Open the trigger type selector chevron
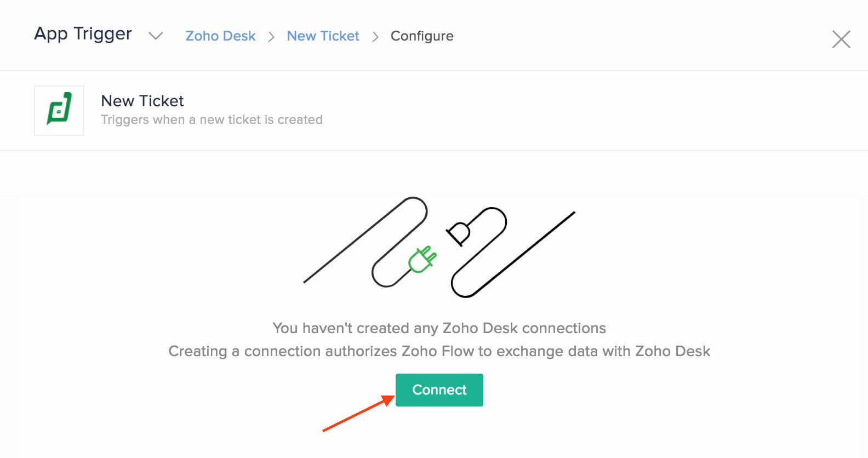Screen dimensions: 868x458 coord(156,37)
